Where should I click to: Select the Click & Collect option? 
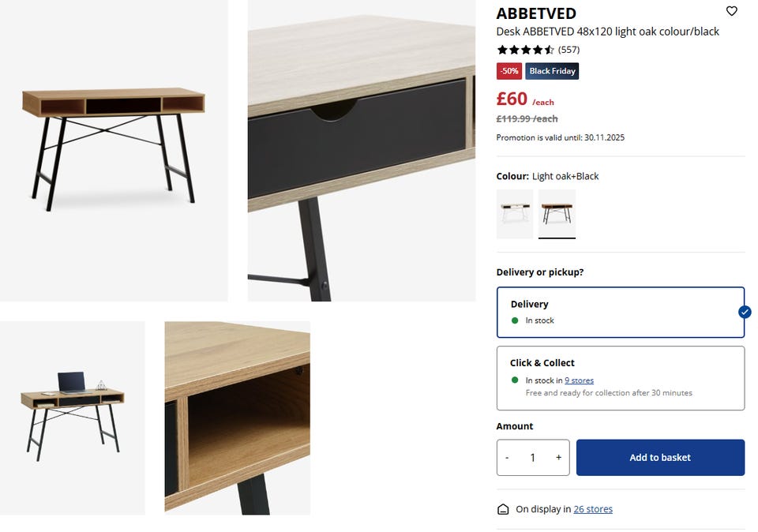(621, 378)
